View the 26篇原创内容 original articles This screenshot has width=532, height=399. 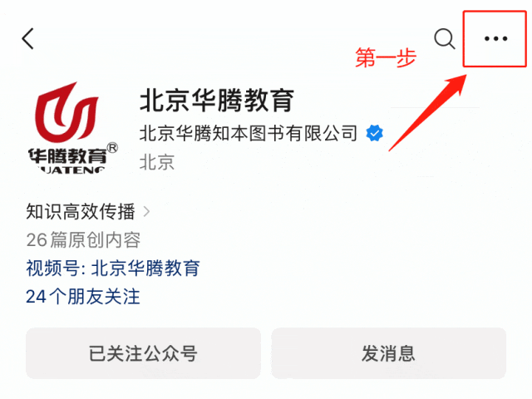coord(83,240)
